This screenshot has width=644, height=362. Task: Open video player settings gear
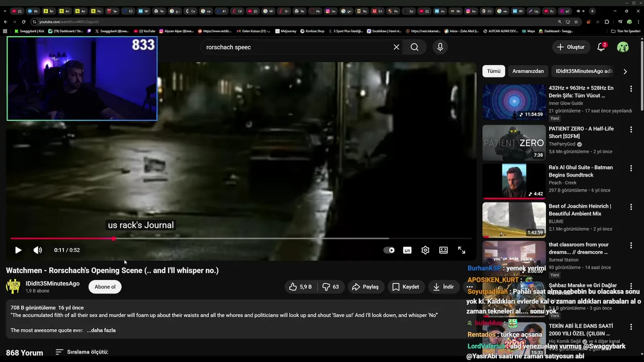click(425, 250)
